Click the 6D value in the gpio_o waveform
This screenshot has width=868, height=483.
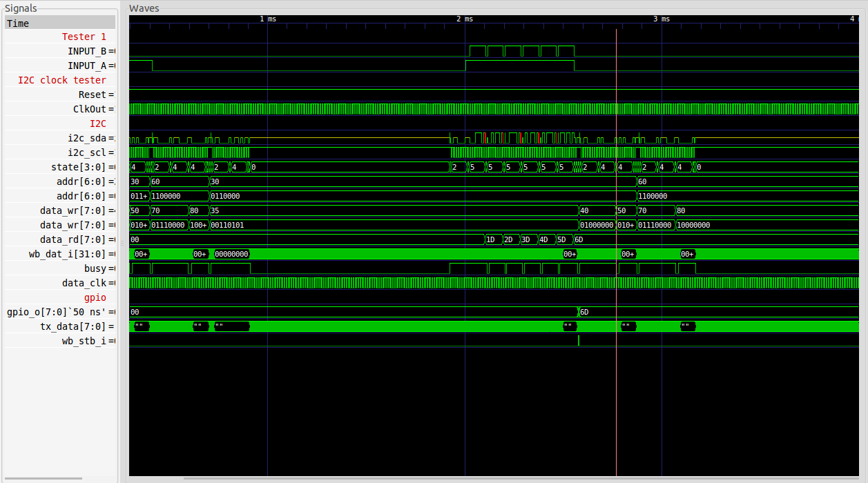[584, 312]
